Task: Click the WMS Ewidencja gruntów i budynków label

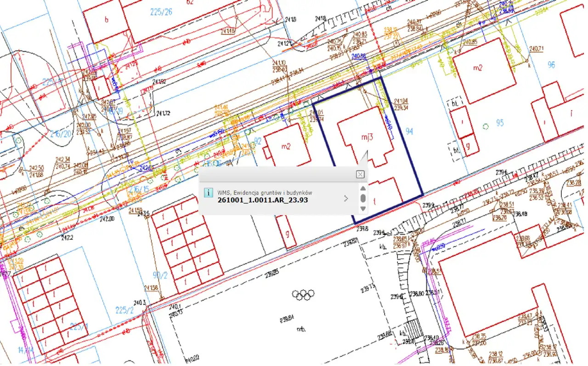Action: [x=265, y=193]
